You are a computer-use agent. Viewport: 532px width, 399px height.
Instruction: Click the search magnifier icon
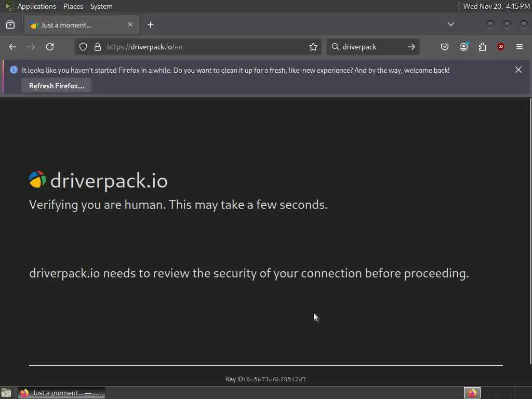335,47
